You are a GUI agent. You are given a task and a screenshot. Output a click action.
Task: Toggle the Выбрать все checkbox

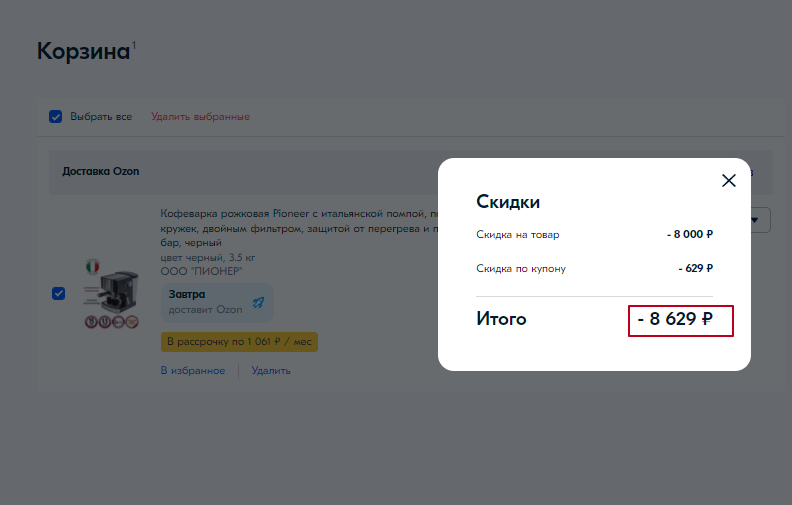[x=56, y=117]
